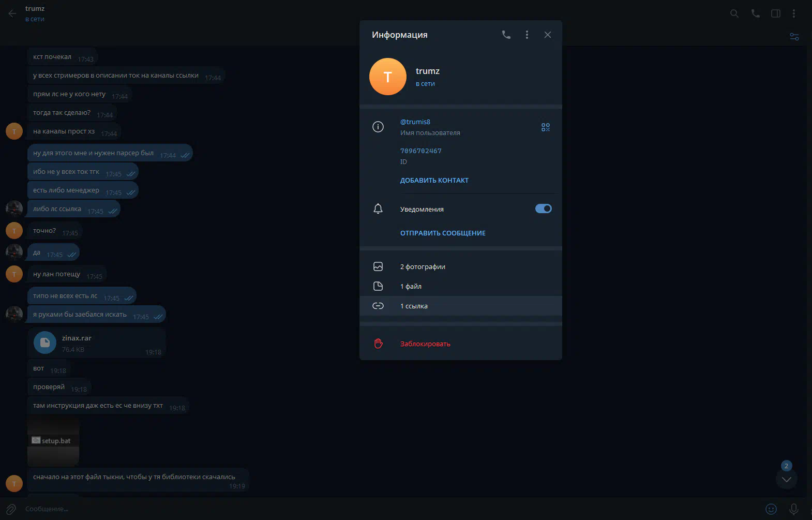Copy the @trumis8 username link
This screenshot has width=812, height=520.
[415, 122]
